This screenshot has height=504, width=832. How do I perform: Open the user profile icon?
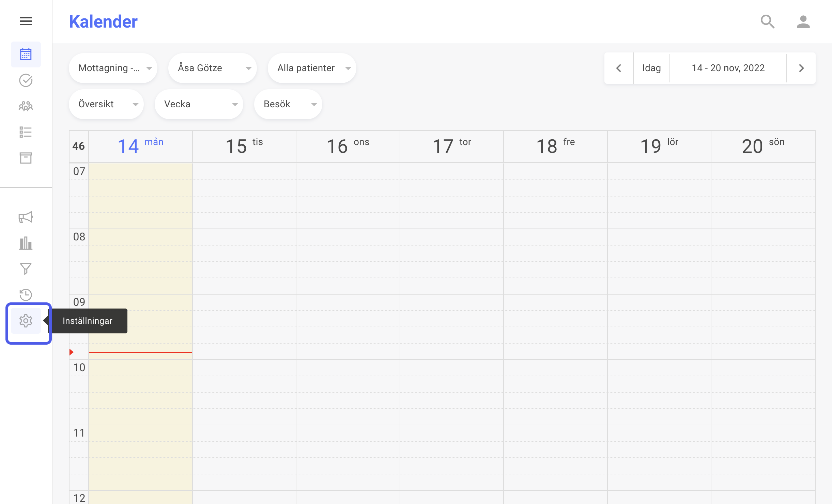pos(803,22)
